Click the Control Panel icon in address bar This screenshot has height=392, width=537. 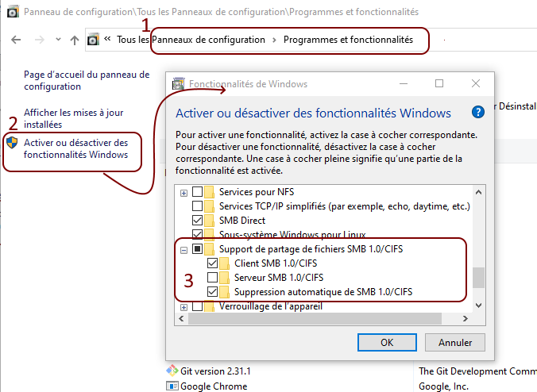[94, 40]
